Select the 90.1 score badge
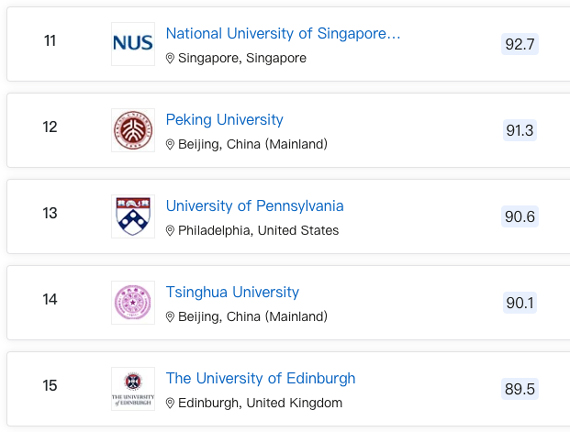 [520, 303]
